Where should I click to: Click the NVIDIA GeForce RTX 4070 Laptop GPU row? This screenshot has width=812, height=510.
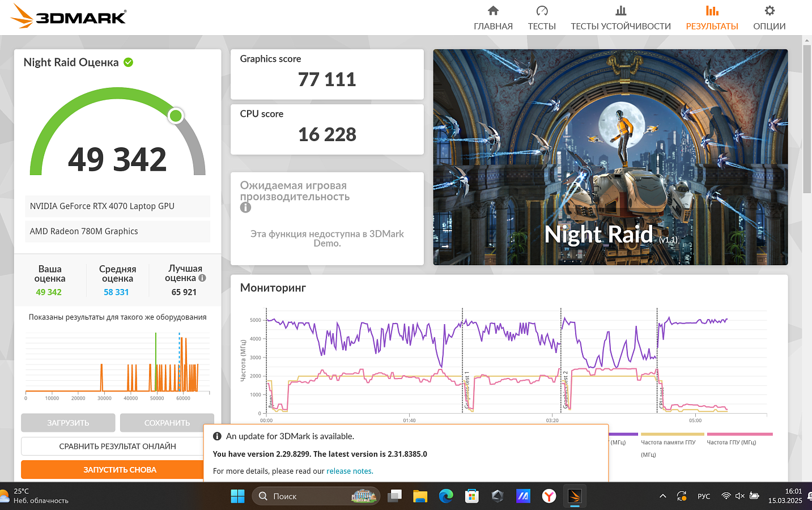[117, 206]
